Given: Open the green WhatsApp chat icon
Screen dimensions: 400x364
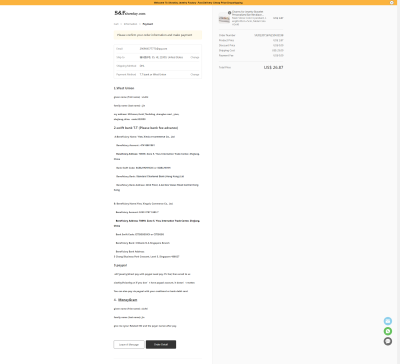Looking at the screenshot, I should pos(388,331).
